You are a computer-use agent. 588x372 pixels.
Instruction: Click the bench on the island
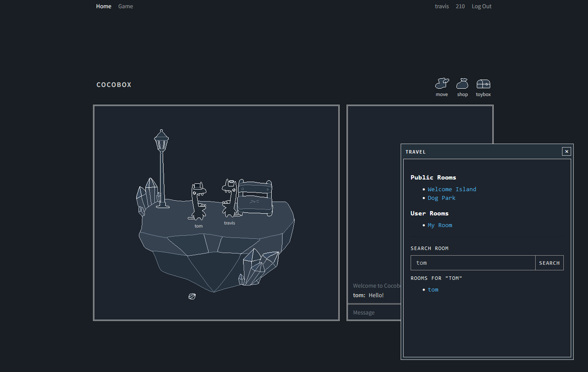tap(255, 198)
